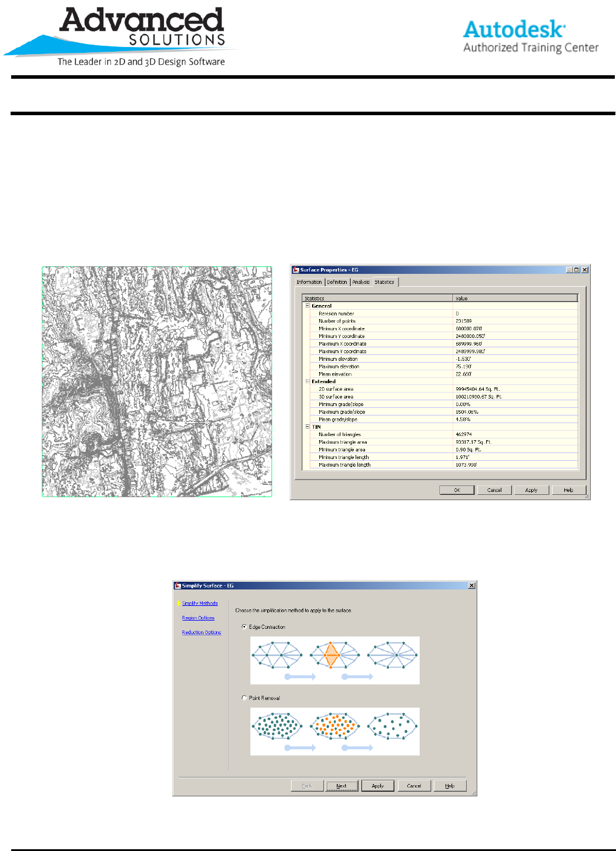Click the 1504.06% maximum grade/slope value
This screenshot has height=851, width=616.
tap(467, 412)
